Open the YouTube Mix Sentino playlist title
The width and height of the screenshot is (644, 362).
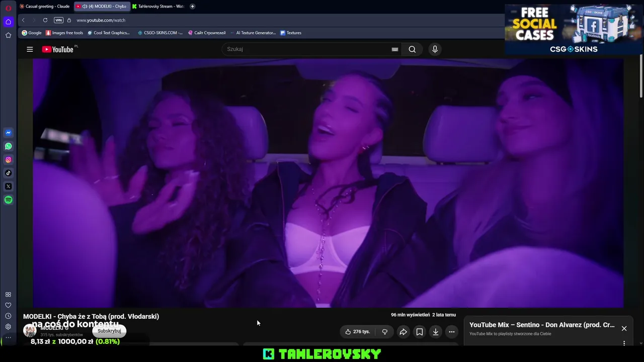(542, 325)
